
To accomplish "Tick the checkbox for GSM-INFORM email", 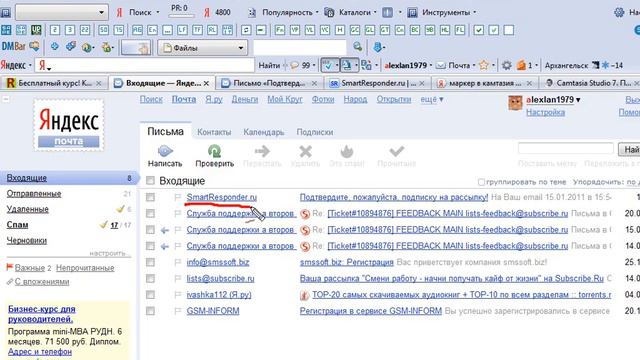I will point(151,311).
